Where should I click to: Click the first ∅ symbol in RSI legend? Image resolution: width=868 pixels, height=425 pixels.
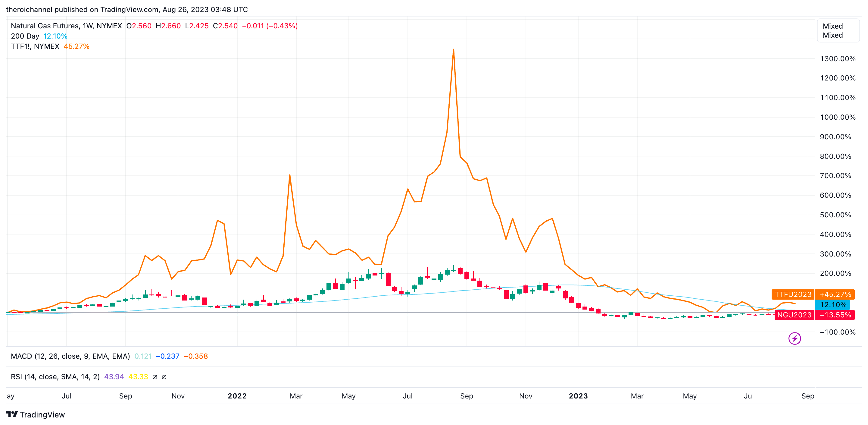[x=155, y=377]
